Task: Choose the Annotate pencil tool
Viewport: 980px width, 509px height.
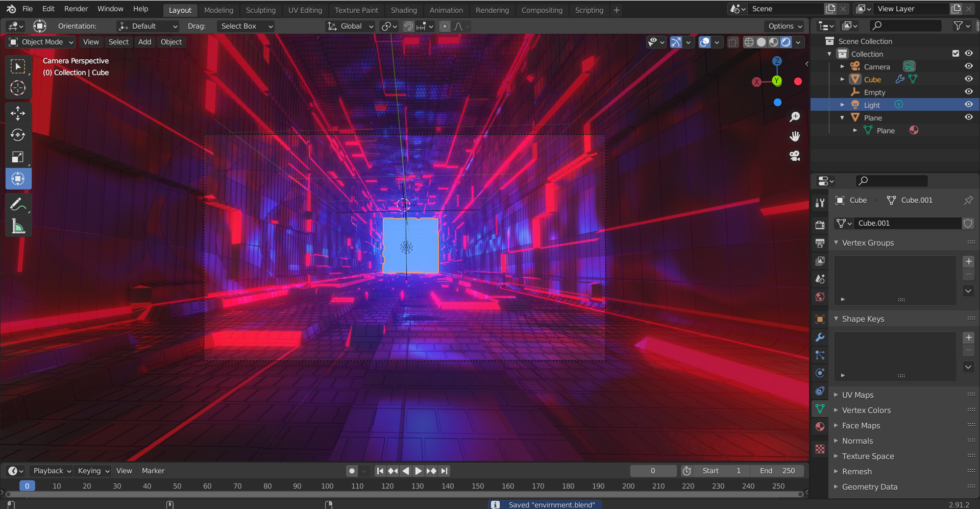Action: point(18,204)
